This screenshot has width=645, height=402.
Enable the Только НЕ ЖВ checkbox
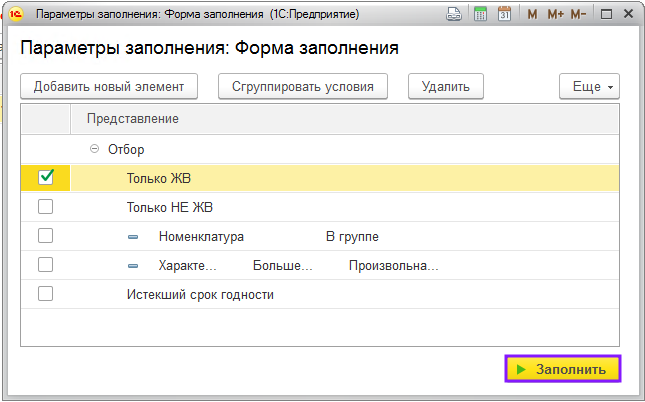coord(45,207)
